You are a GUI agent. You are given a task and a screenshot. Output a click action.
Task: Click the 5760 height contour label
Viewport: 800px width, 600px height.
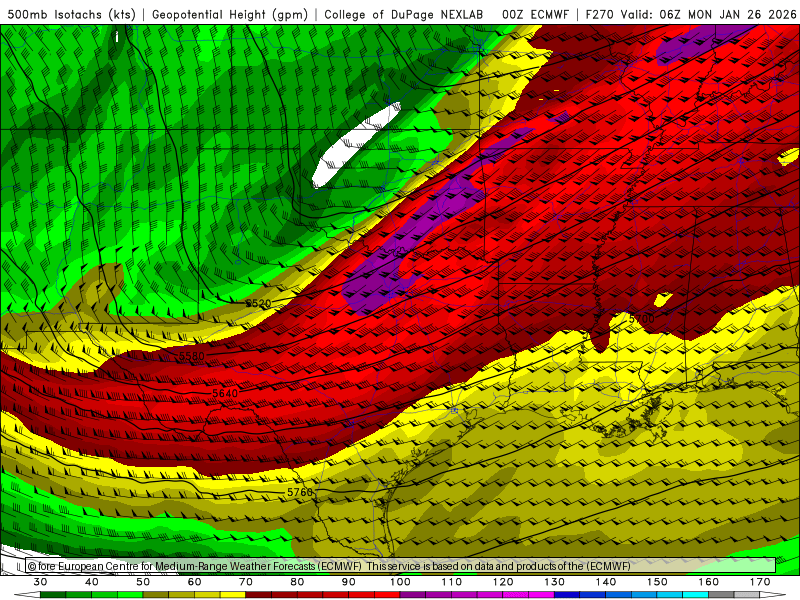(299, 492)
